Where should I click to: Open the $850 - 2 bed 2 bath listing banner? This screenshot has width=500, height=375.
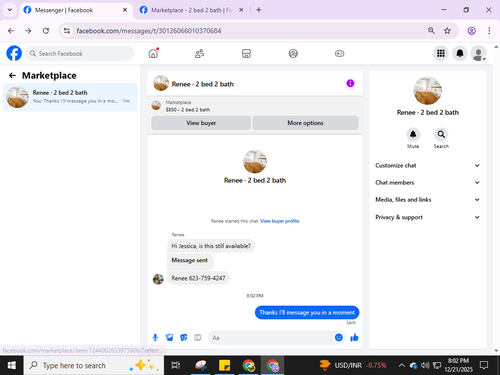[255, 106]
